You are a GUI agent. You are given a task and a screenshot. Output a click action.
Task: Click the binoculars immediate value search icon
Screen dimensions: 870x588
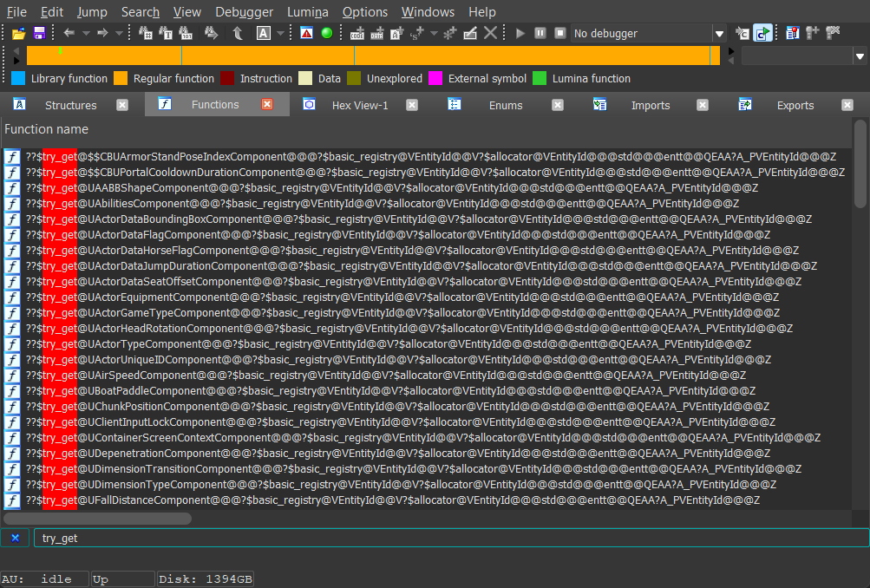coord(146,33)
